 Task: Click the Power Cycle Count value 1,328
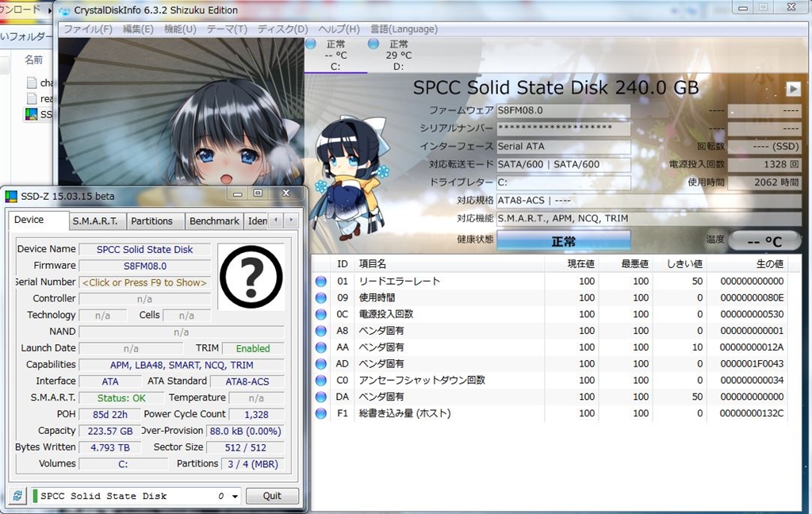tap(256, 414)
